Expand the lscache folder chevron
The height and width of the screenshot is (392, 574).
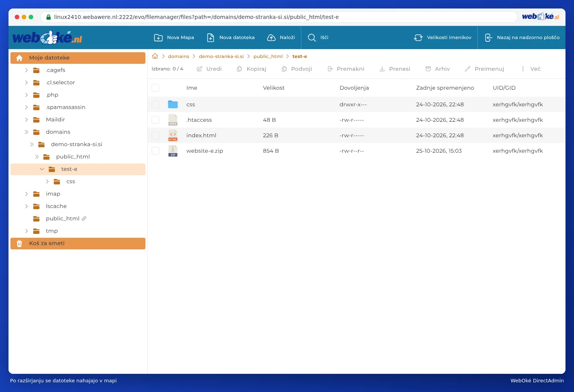(x=26, y=206)
